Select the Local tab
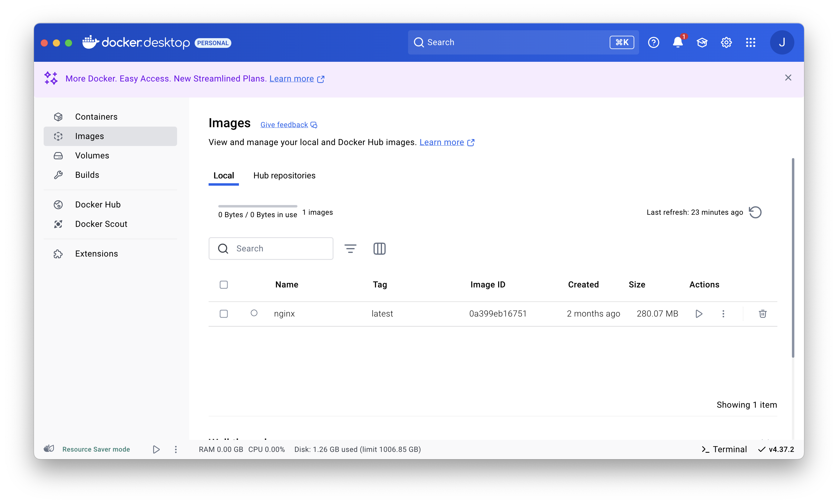838x504 pixels. pyautogui.click(x=224, y=176)
